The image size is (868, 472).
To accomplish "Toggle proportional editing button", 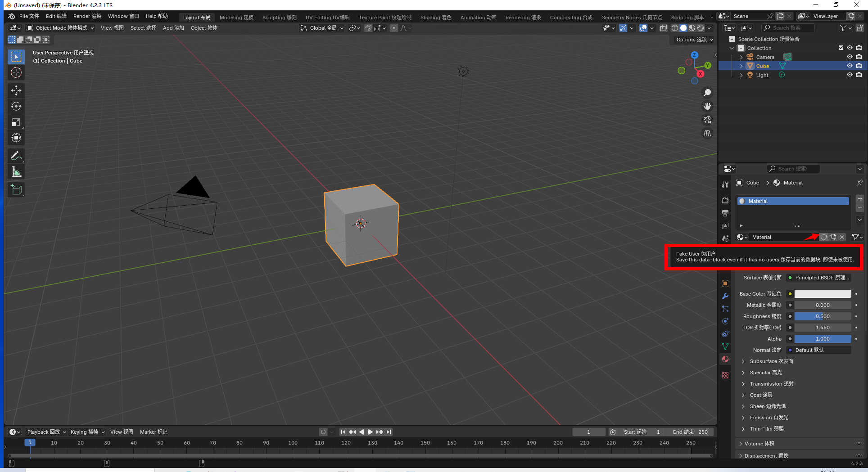I will [x=394, y=28].
